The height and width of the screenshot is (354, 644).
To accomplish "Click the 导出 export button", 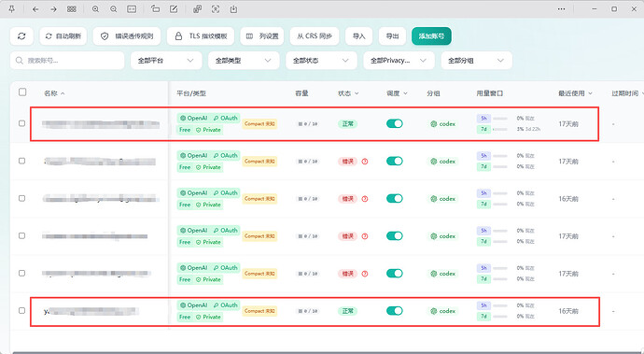I will click(392, 36).
